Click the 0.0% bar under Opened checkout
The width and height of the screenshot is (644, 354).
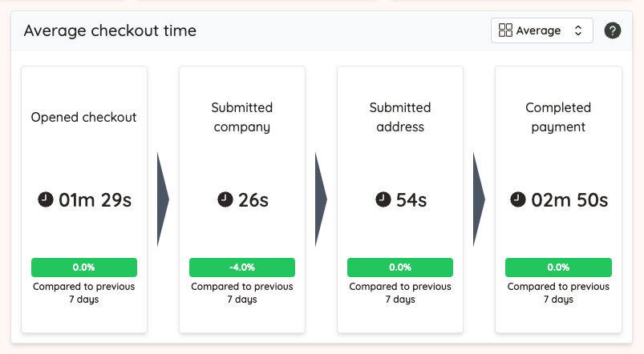point(83,268)
